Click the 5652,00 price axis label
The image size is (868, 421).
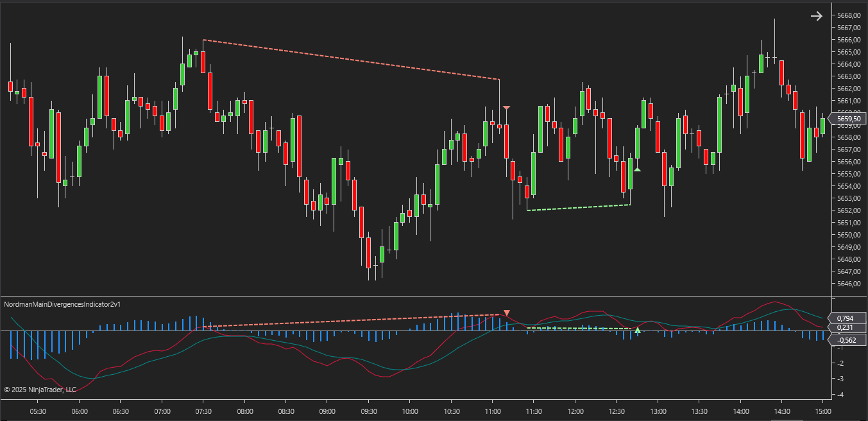point(848,210)
